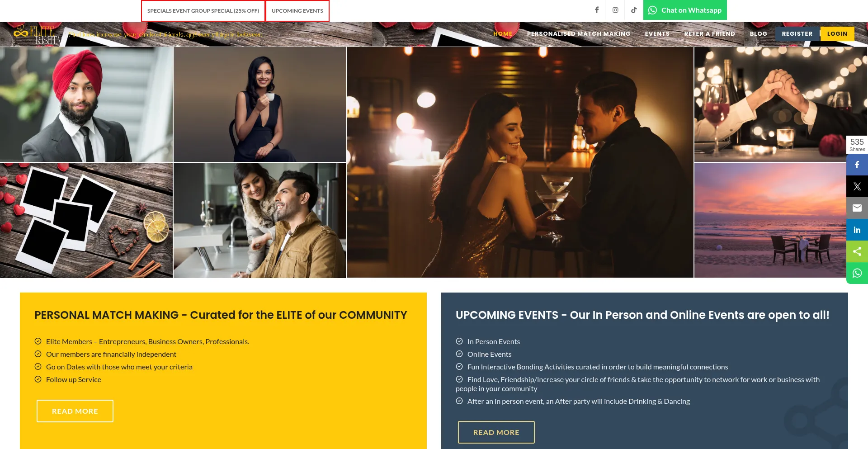Share page on LinkedIn sidebar icon

857,230
